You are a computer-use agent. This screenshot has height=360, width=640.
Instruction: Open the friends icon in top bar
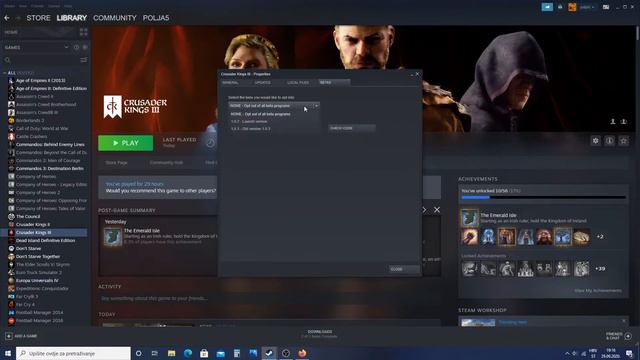pos(560,7)
